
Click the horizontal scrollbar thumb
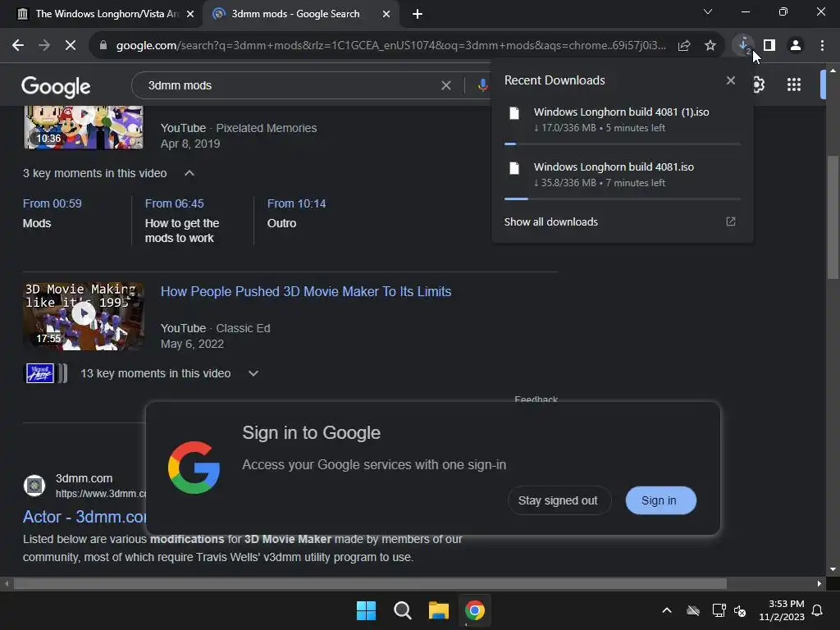(370, 583)
